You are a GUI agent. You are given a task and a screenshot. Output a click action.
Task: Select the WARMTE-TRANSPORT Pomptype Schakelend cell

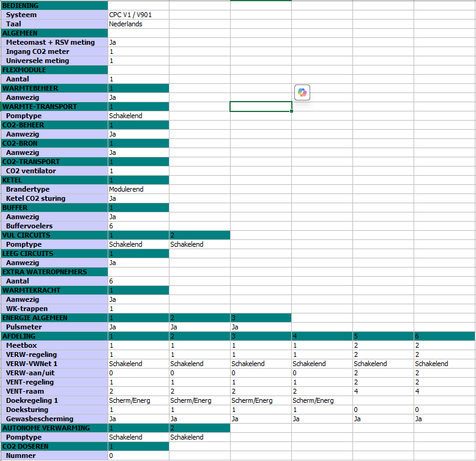tap(138, 116)
